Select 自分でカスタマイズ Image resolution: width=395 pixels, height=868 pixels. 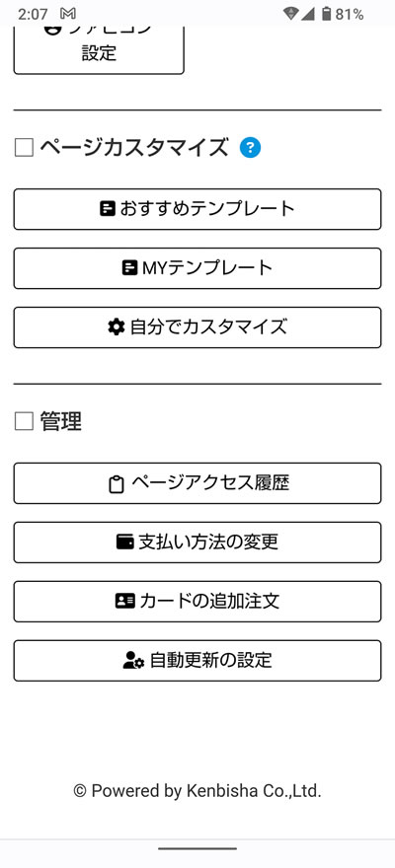pyautogui.click(x=197, y=327)
